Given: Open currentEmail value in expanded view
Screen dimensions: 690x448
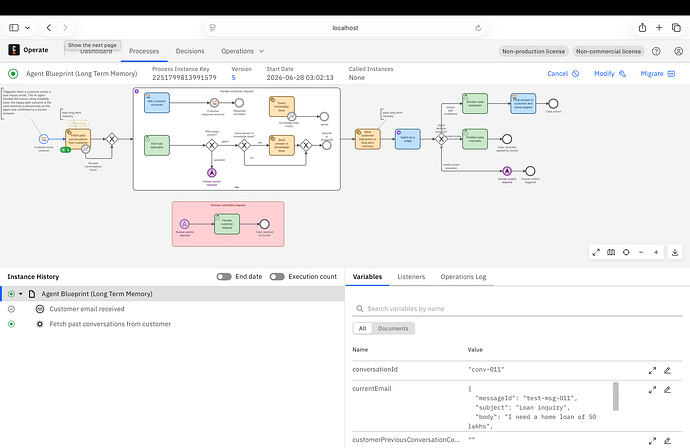Looking at the screenshot, I should pos(652,389).
